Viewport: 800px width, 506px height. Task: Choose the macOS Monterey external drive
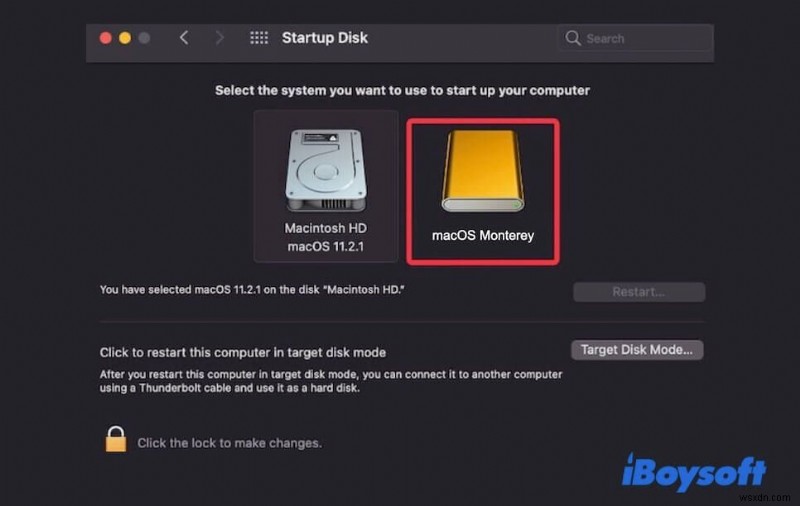(483, 191)
